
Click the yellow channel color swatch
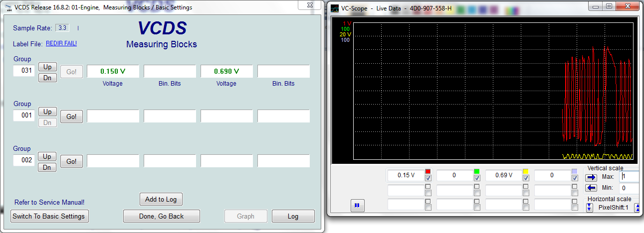(525, 171)
